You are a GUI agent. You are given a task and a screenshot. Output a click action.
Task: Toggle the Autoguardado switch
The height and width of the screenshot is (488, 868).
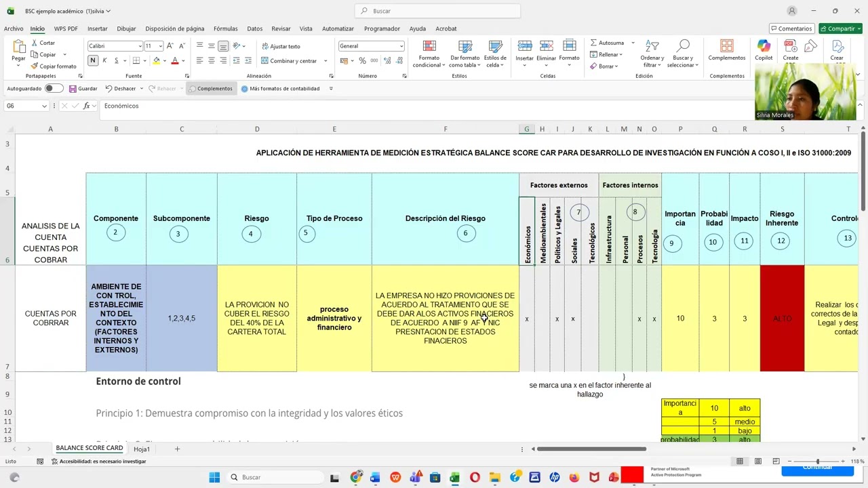54,88
